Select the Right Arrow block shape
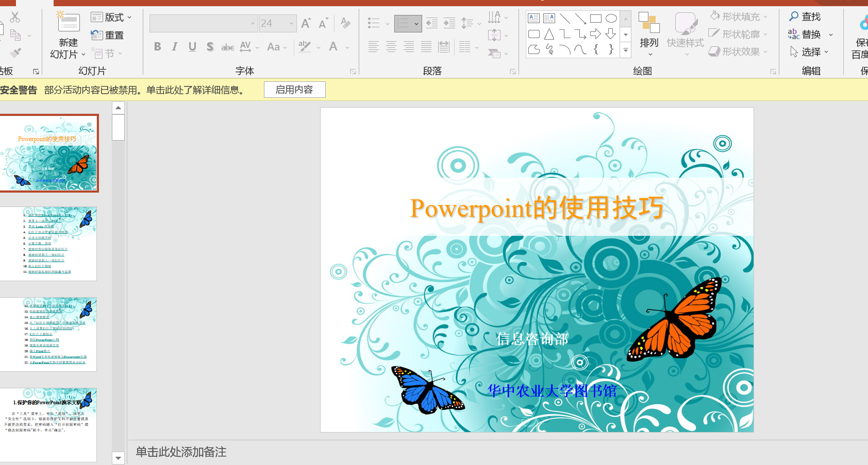Screen dimensions: 868x465 pyautogui.click(x=596, y=34)
